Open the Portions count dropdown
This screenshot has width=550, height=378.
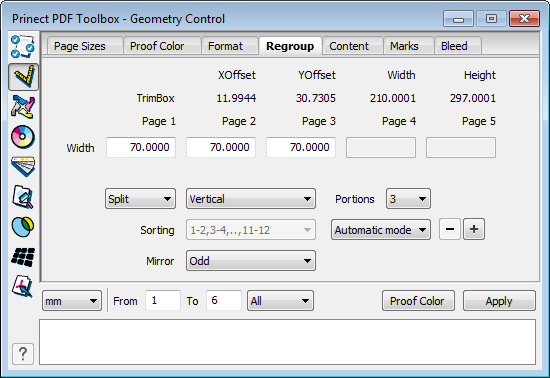tap(408, 199)
